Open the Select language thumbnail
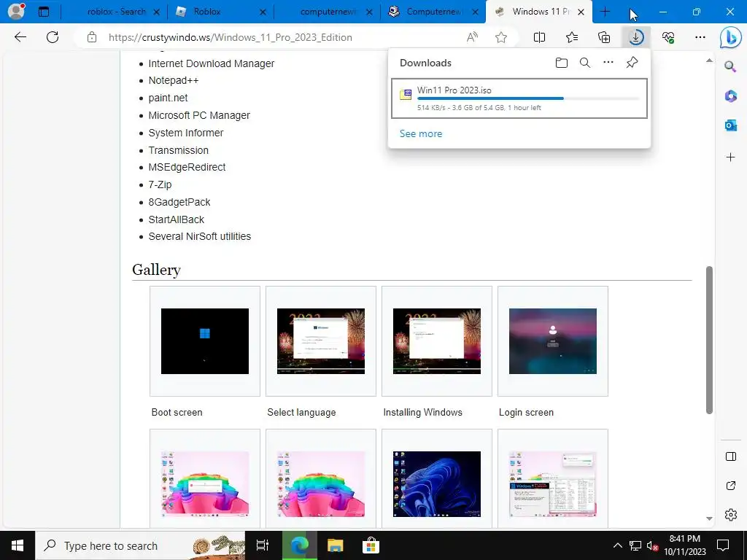 tap(321, 341)
